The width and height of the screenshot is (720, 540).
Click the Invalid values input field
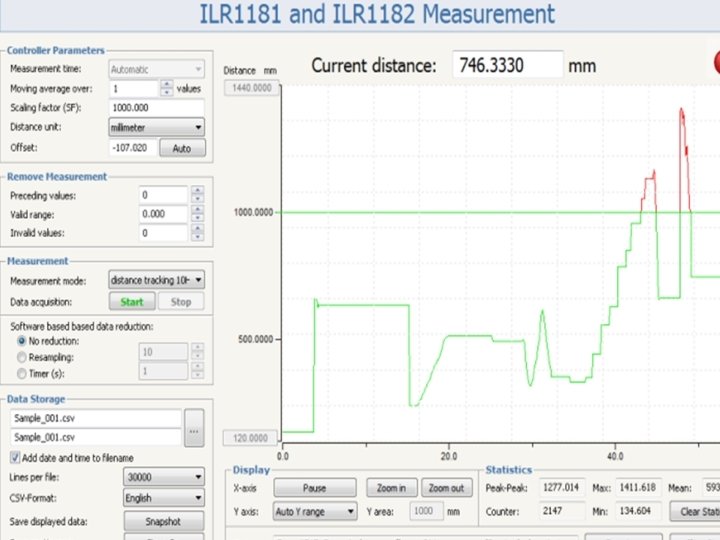click(163, 233)
